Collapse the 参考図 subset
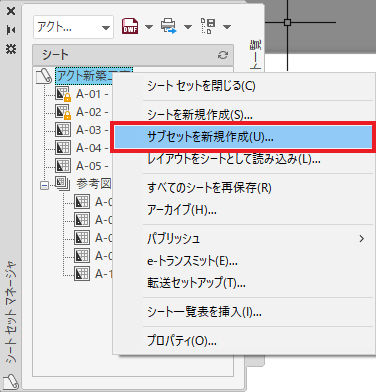This screenshot has width=376, height=392. (x=44, y=185)
